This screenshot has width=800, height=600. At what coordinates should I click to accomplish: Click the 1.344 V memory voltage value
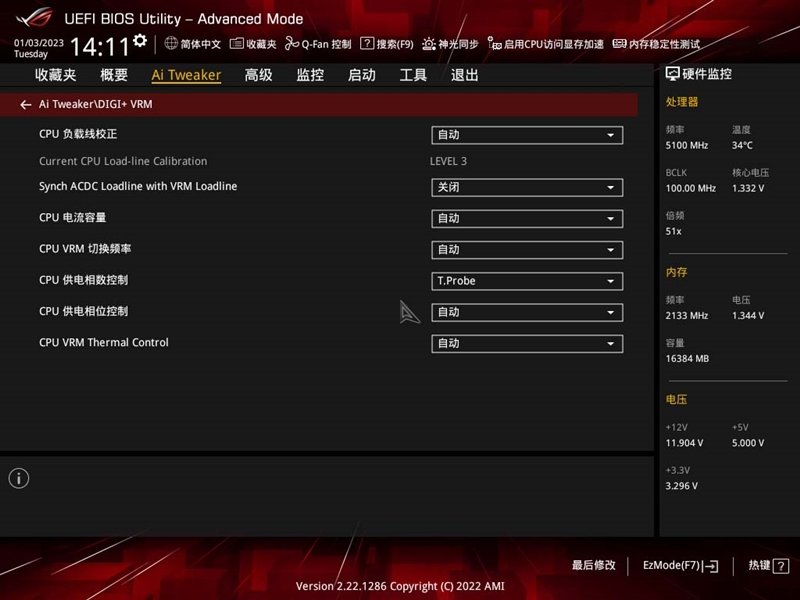coord(748,315)
